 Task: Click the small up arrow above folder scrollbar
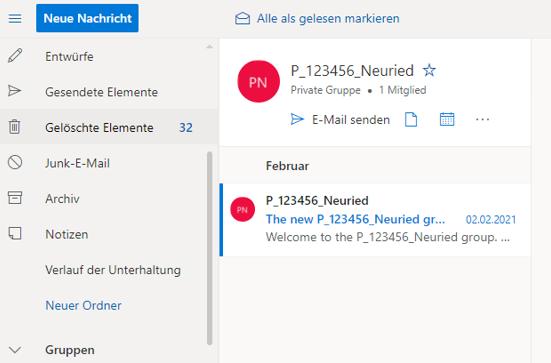[209, 46]
